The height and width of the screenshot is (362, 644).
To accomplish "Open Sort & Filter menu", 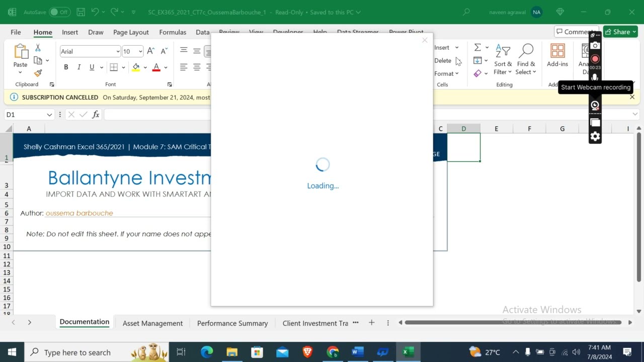I will [x=503, y=60].
